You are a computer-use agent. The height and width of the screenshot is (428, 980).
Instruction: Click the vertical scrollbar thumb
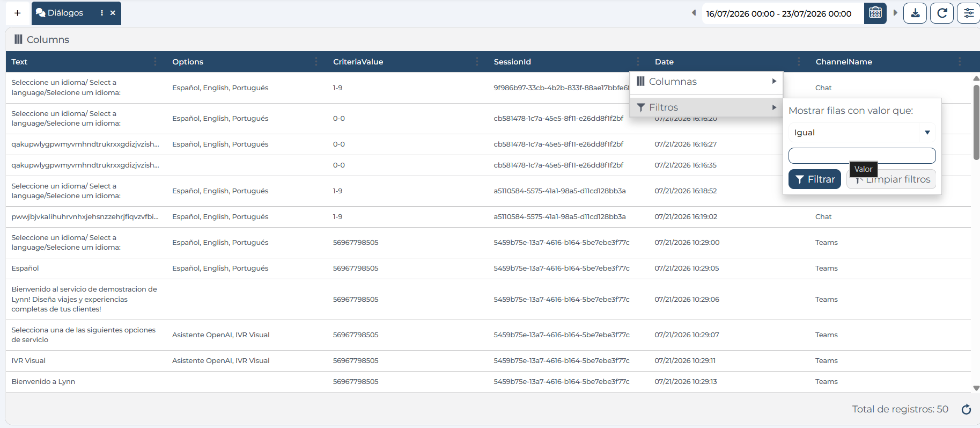click(x=976, y=122)
